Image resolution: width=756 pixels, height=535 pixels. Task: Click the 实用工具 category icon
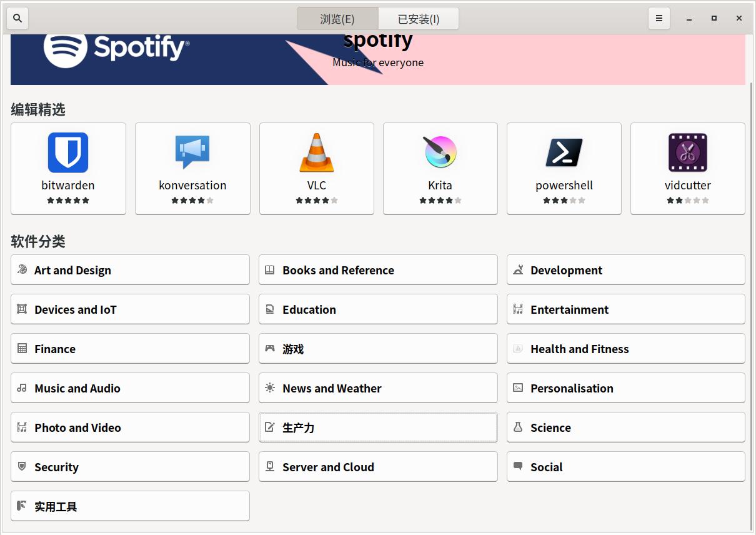(x=22, y=506)
